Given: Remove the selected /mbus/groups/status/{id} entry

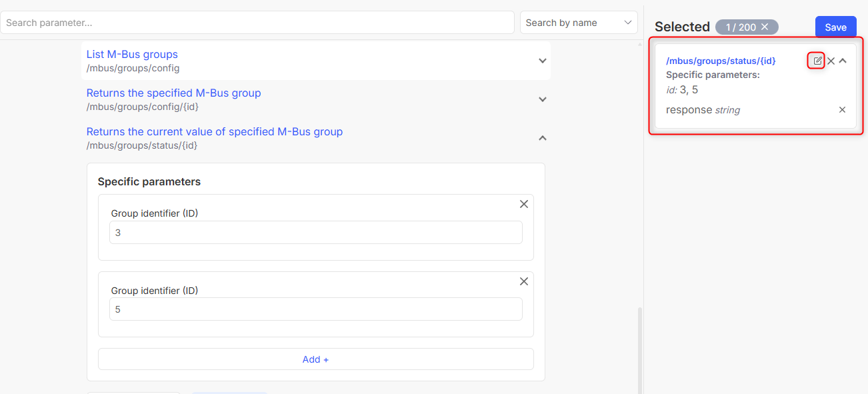Looking at the screenshot, I should point(831,61).
